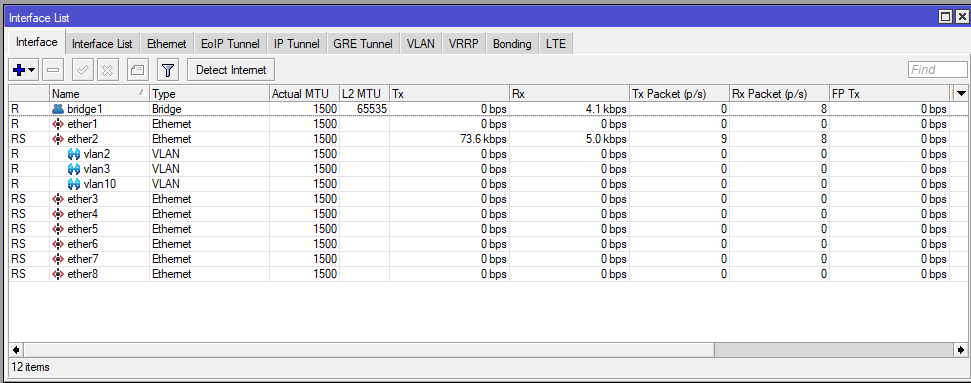Open the Bonding tab
Image resolution: width=971 pixels, height=383 pixels.
point(512,44)
